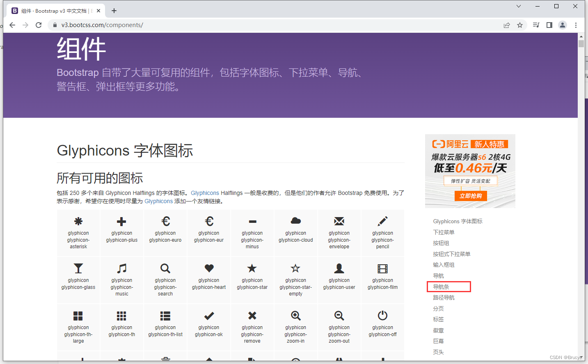Select the glyphicon-th-list icon
588x364 pixels.
coord(165,316)
